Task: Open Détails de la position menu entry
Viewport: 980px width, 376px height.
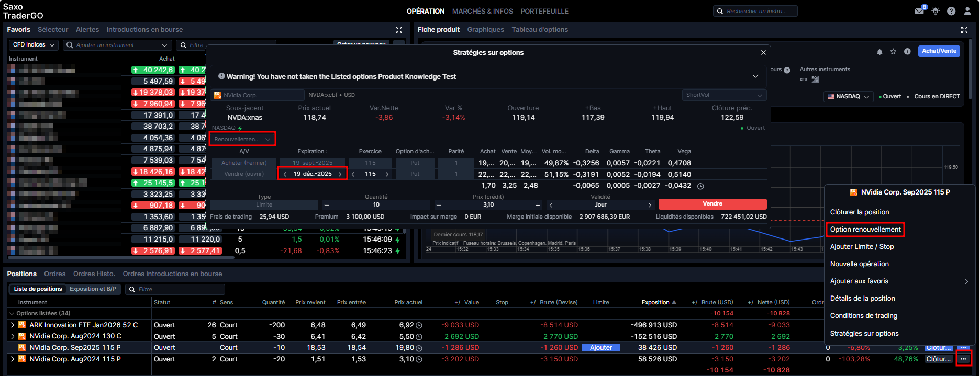Action: 862,298
